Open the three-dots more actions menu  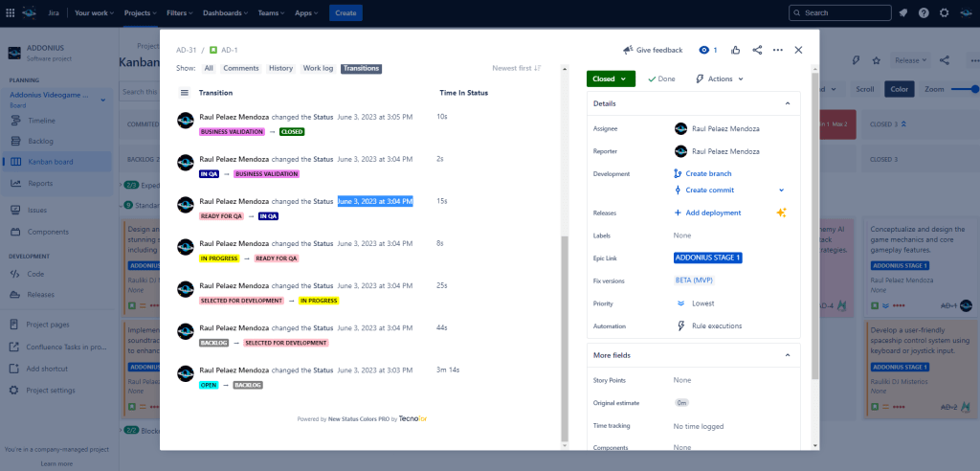click(x=777, y=50)
